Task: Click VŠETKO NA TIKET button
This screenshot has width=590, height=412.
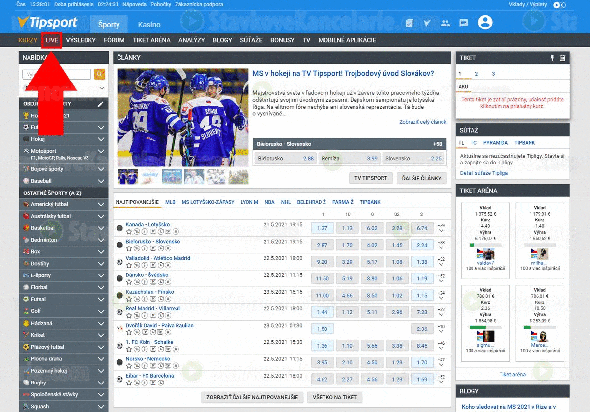Action: pos(335,397)
